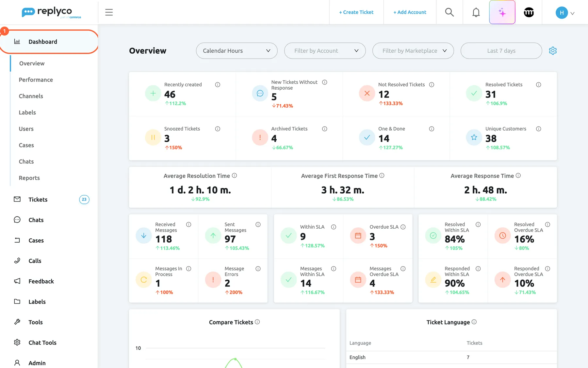This screenshot has height=368, width=588.
Task: Open Calls in the sidebar
Action: [35, 261]
